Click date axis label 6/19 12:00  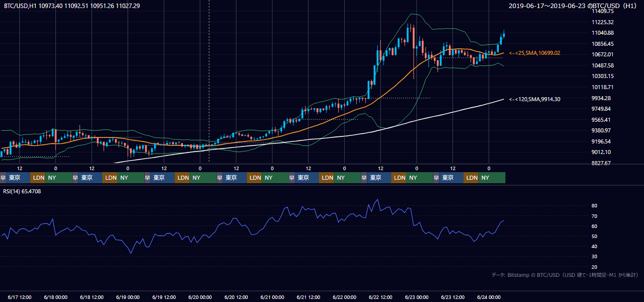pos(164,297)
